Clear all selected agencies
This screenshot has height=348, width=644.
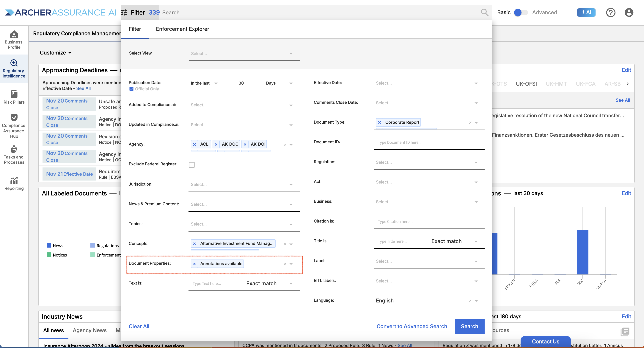pos(285,145)
